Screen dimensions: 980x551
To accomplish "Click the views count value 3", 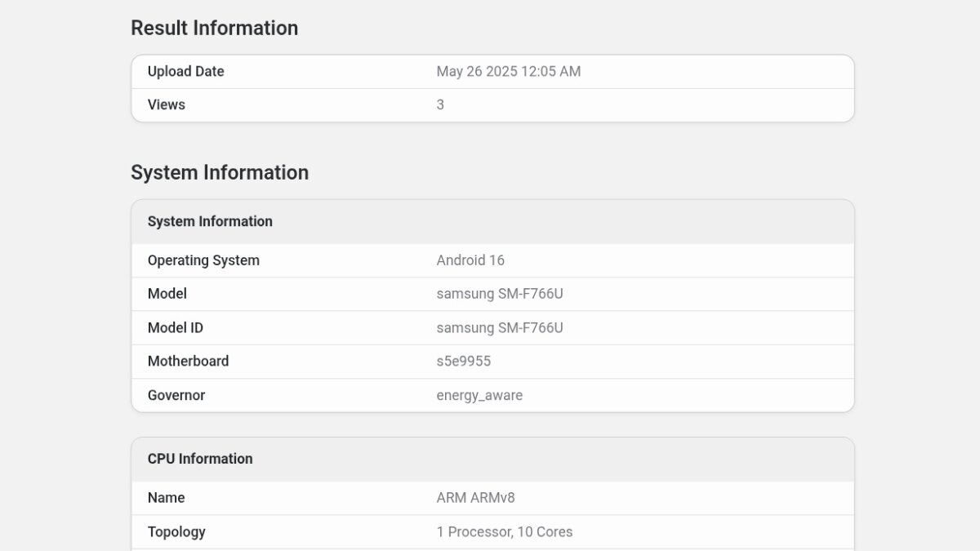I will tap(440, 104).
